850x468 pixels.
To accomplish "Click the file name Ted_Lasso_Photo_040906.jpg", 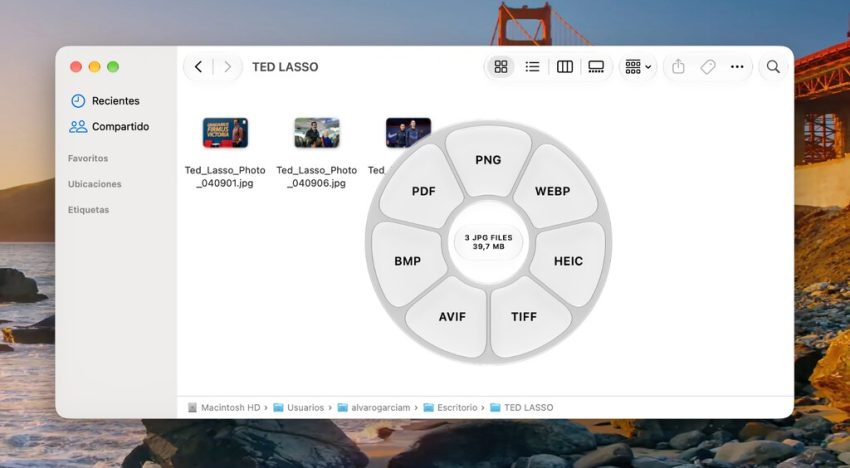I will [x=317, y=176].
